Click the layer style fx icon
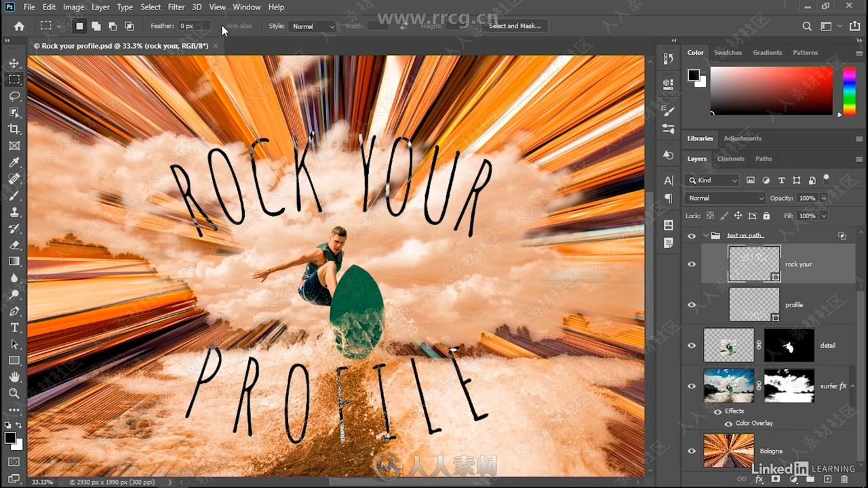868x488 pixels. tap(759, 479)
